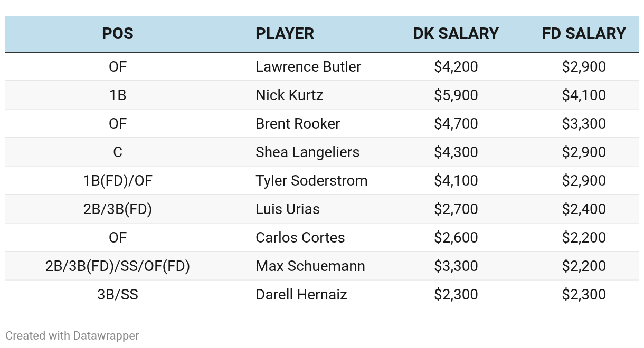Select Luis Urias player cell

(288, 209)
